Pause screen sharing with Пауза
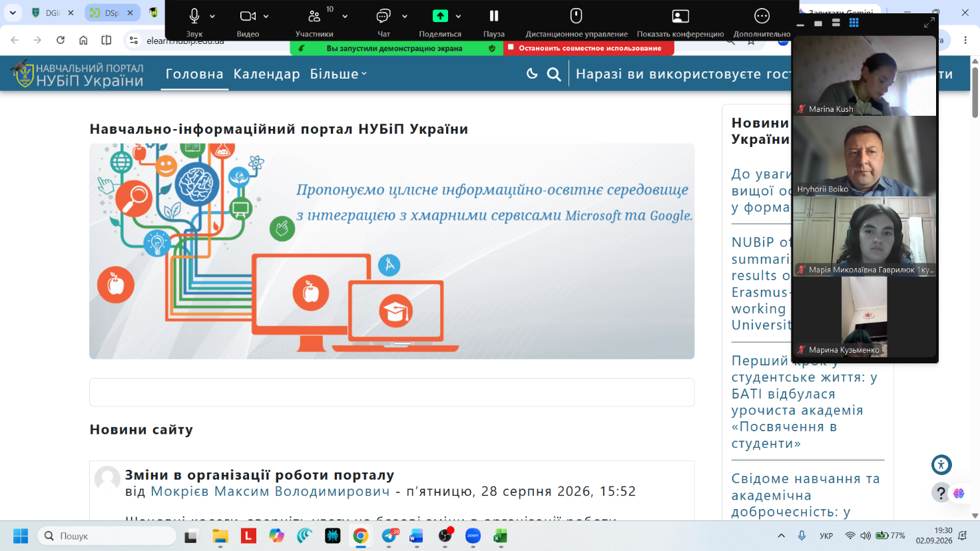The image size is (980, 551). click(494, 16)
